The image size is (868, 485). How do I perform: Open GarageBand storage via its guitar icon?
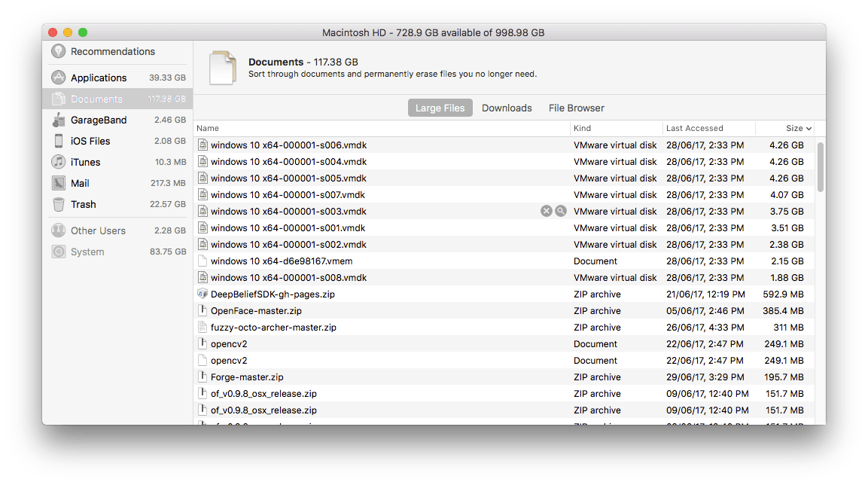[58, 120]
